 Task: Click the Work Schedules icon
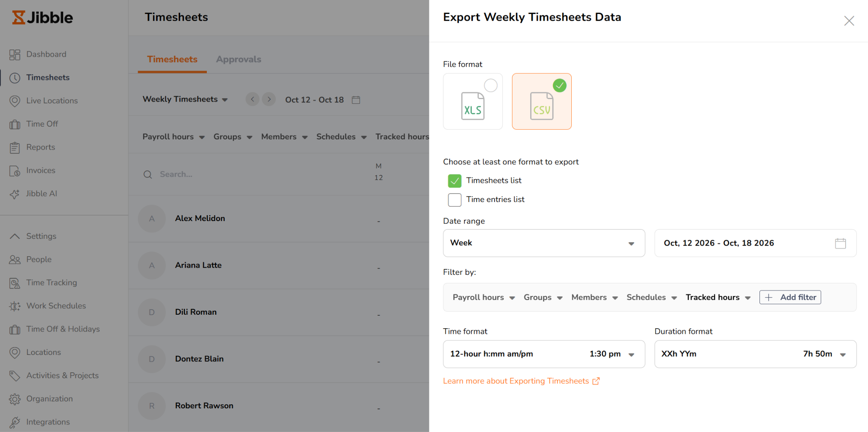(15, 306)
